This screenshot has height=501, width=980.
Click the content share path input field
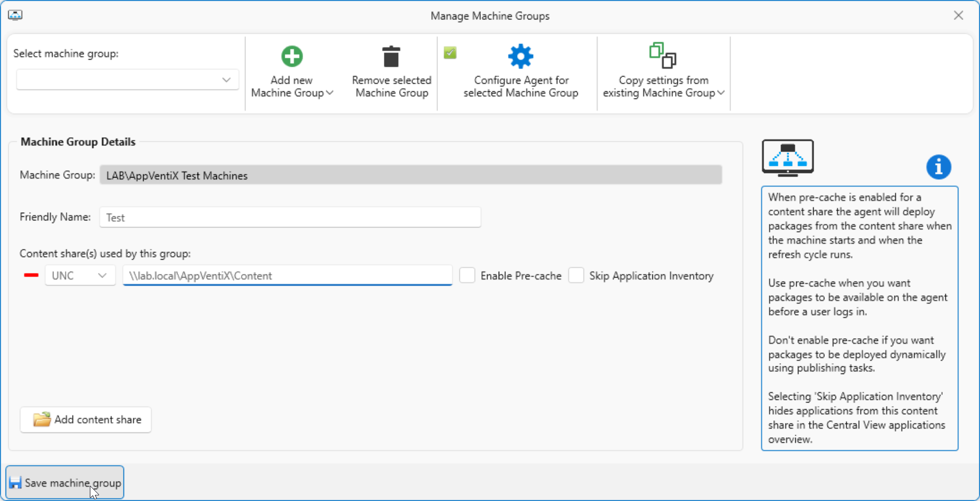click(287, 275)
